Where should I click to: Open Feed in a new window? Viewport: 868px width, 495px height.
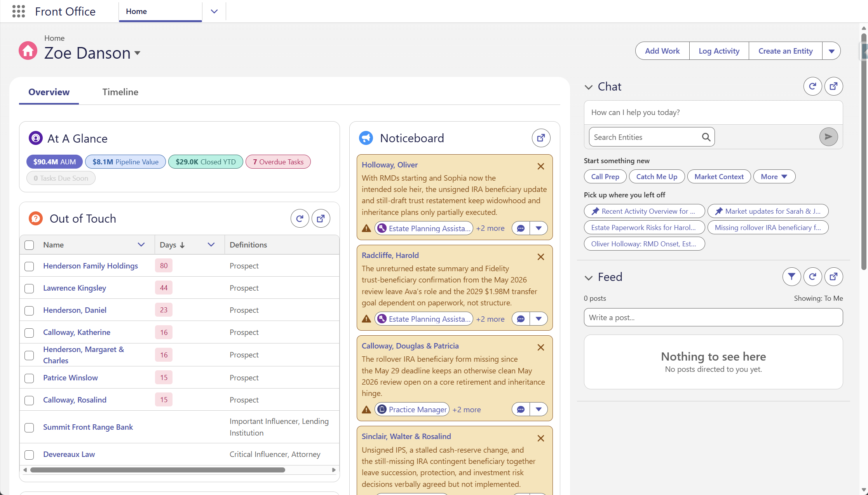(833, 277)
